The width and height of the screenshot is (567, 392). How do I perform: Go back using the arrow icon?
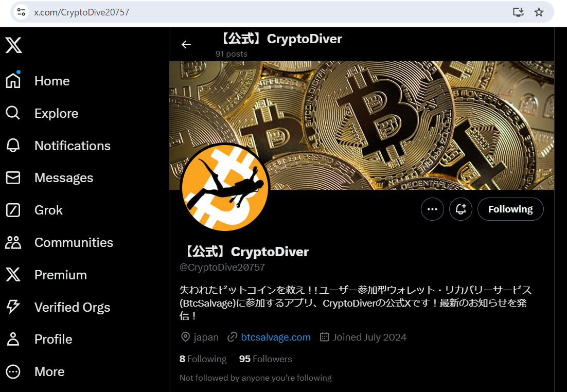tap(186, 44)
